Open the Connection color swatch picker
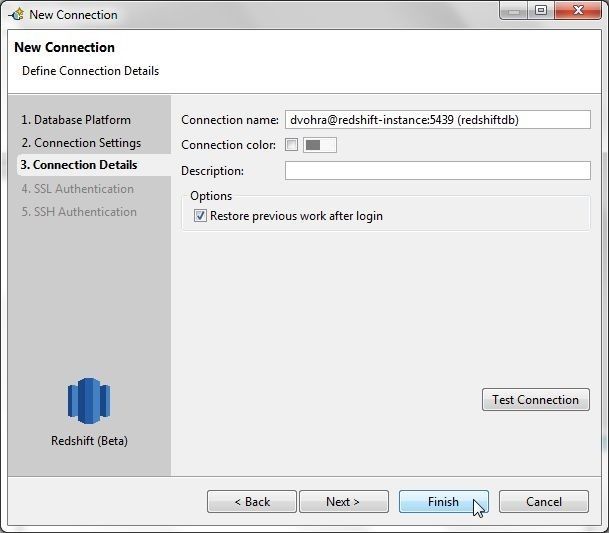The width and height of the screenshot is (609, 533). click(x=320, y=145)
